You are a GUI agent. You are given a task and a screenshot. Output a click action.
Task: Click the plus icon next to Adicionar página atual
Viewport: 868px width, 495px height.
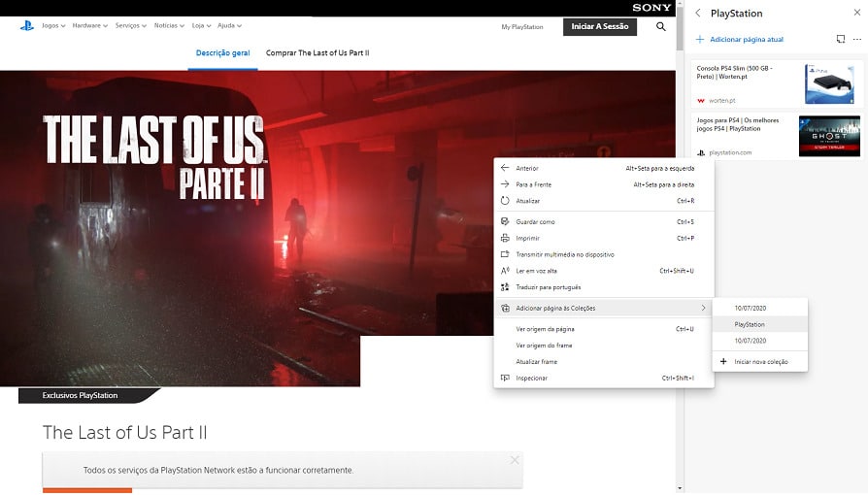click(x=700, y=40)
